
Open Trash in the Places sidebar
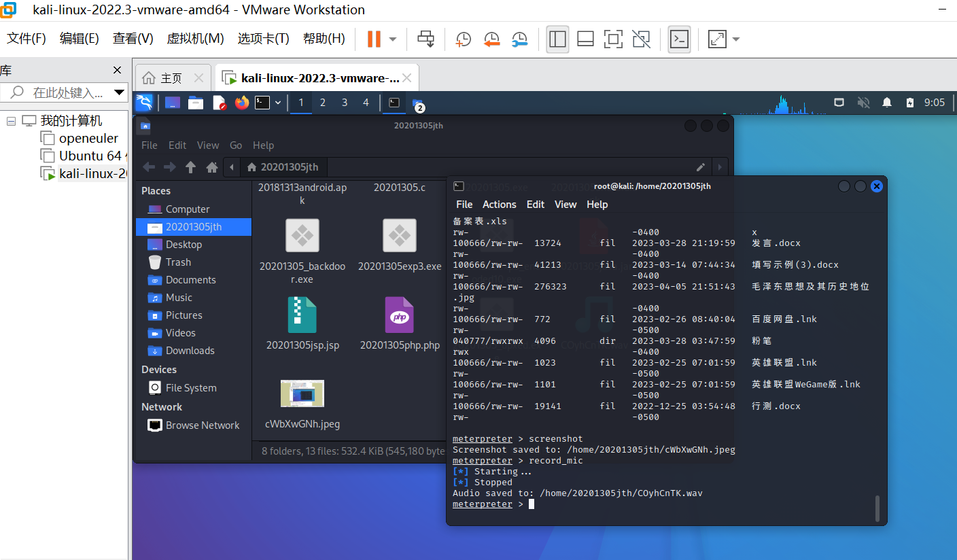tap(178, 262)
